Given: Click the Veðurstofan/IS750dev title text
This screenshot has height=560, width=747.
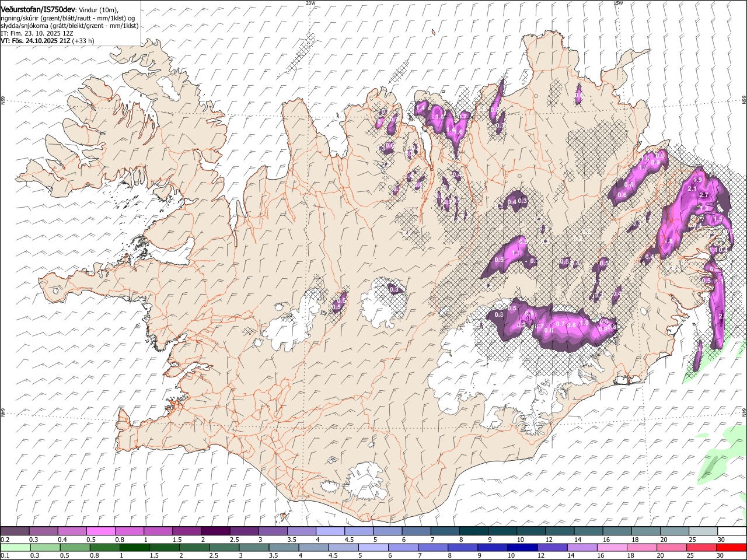Looking at the screenshot, I should (x=38, y=9).
